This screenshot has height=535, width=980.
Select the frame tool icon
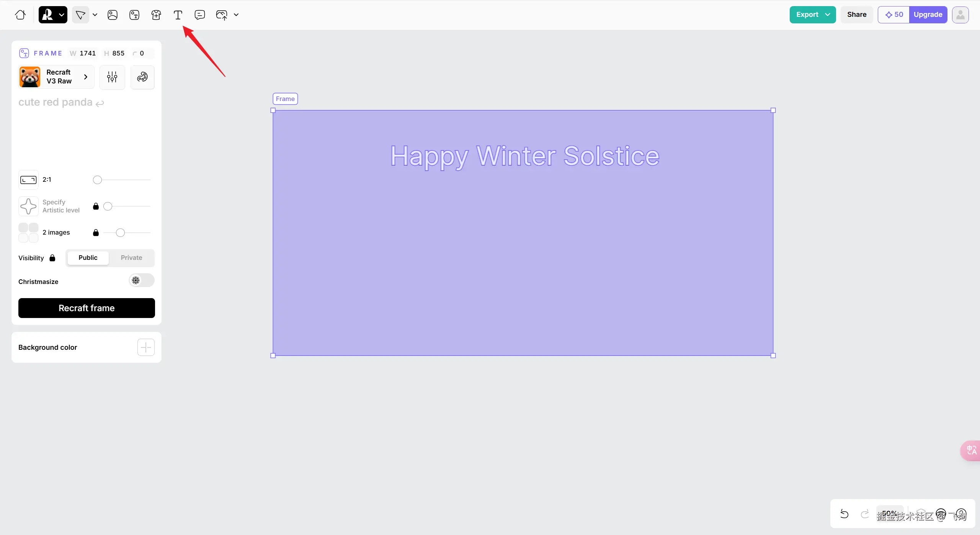tap(134, 15)
